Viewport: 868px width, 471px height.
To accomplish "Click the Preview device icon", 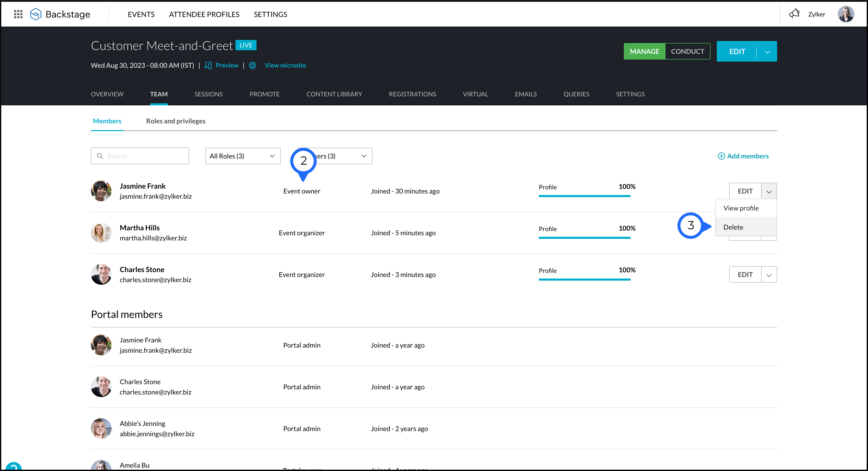I will 208,65.
